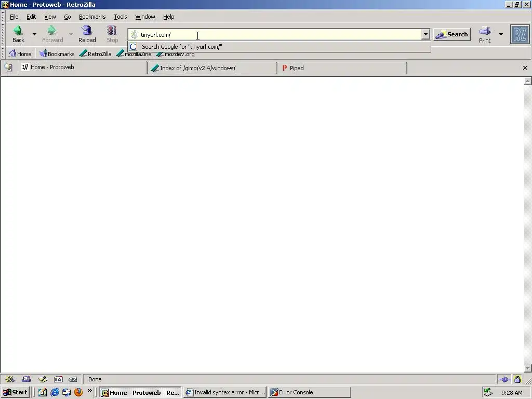The image size is (532, 399).
Task: Open the Tools menu
Action: tap(121, 17)
